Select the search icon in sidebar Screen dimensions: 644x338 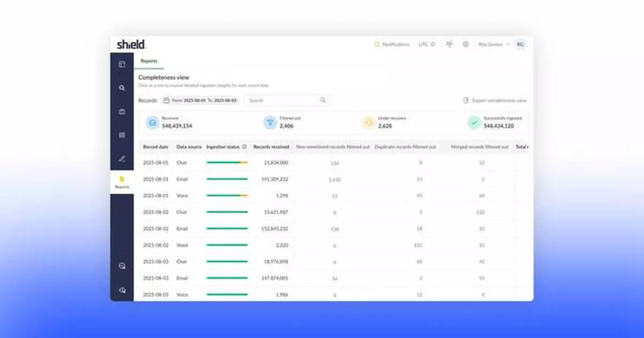click(122, 87)
